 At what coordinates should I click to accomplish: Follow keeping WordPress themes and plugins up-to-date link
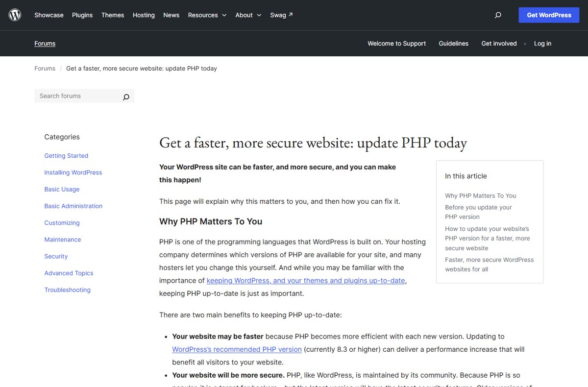[306, 281]
